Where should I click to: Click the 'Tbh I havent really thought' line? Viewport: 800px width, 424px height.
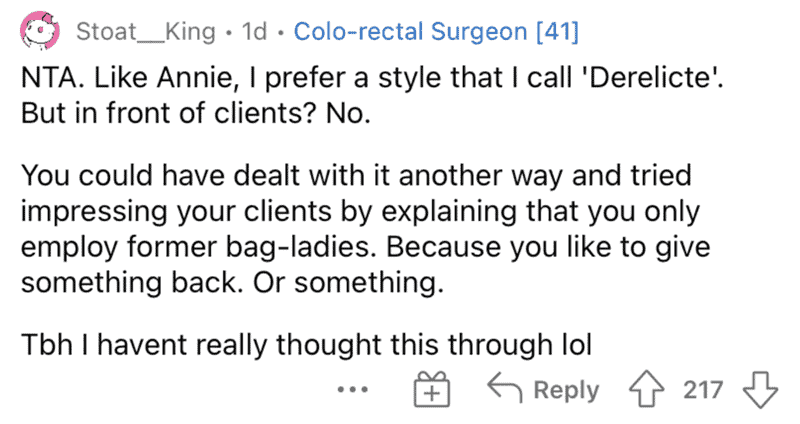(306, 344)
